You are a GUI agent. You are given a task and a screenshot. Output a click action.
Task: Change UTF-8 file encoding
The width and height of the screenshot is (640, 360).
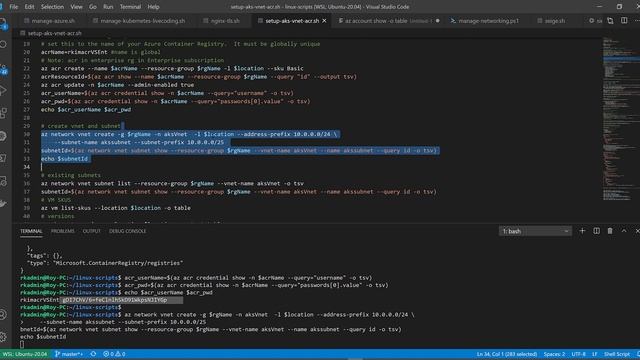[x=578, y=354]
